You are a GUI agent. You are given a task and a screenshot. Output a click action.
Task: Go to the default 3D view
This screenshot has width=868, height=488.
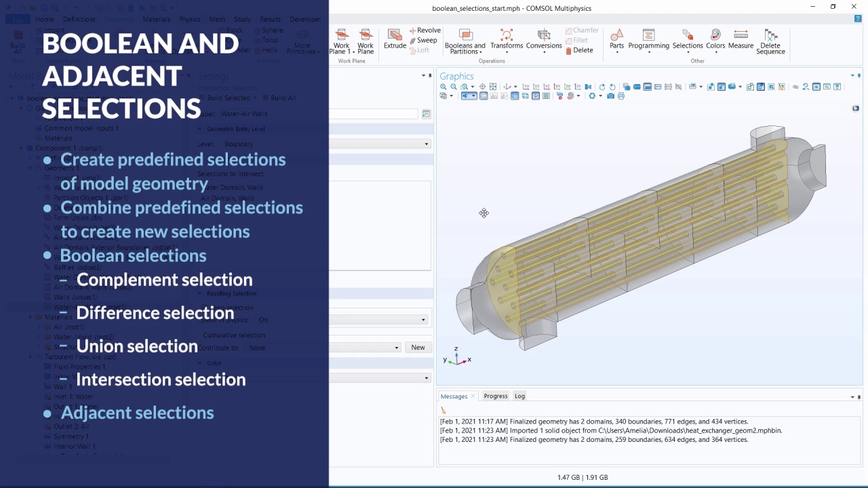[x=507, y=87]
